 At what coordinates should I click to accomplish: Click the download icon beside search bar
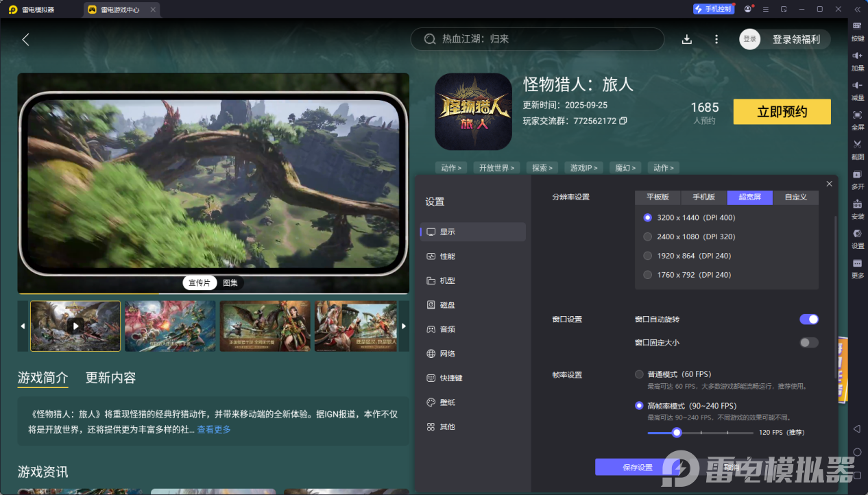(687, 39)
